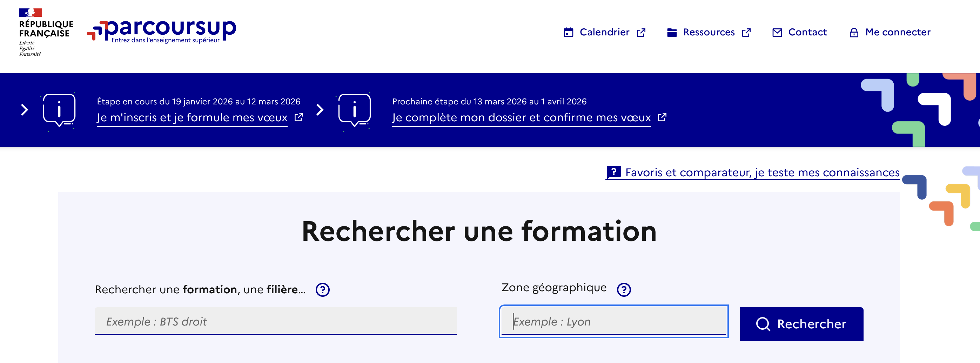This screenshot has width=980, height=363.
Task: Click the padlock icon next to Me connecter
Action: click(x=854, y=32)
